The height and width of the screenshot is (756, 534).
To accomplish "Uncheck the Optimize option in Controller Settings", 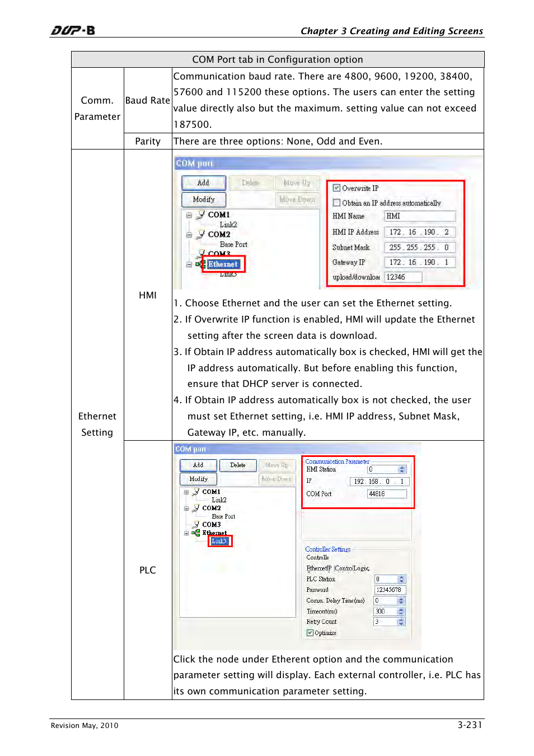I will coord(310,633).
